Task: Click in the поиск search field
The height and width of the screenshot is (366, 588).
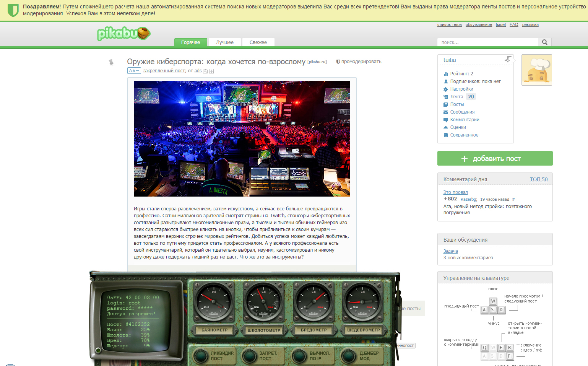Action: [x=487, y=42]
